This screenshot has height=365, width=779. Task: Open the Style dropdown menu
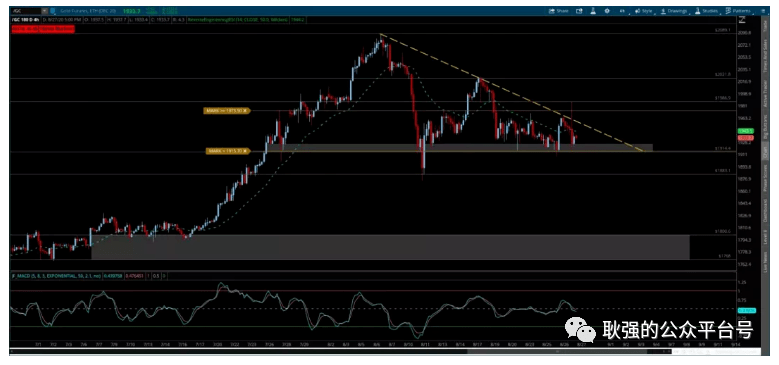pos(643,10)
